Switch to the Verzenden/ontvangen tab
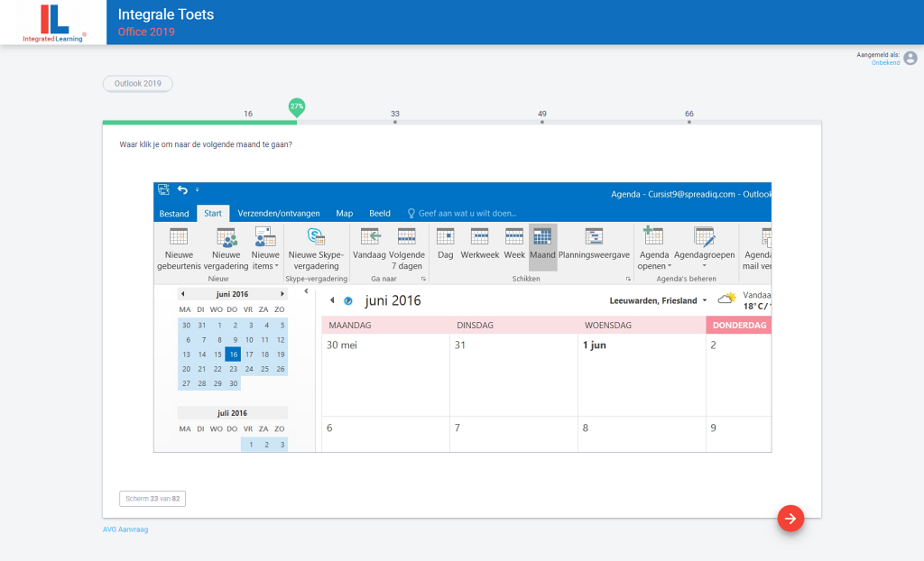The width and height of the screenshot is (924, 561). pyautogui.click(x=279, y=214)
